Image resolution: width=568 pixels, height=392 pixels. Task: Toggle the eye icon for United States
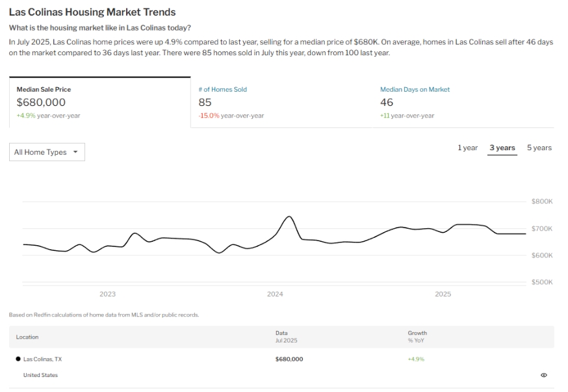point(543,375)
